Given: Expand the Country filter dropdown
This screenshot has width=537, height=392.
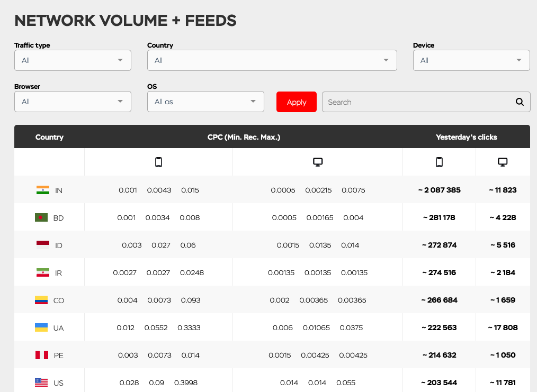Looking at the screenshot, I should tap(272, 60).
